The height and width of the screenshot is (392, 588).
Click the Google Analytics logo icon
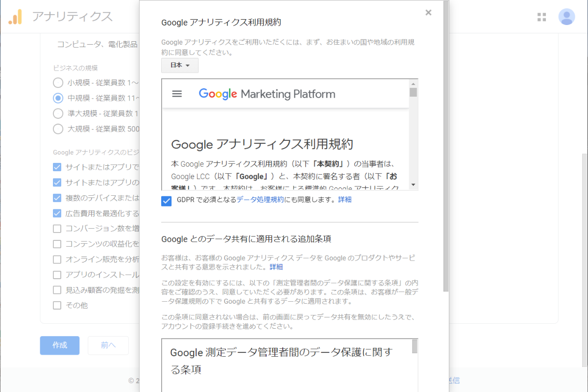pyautogui.click(x=15, y=17)
